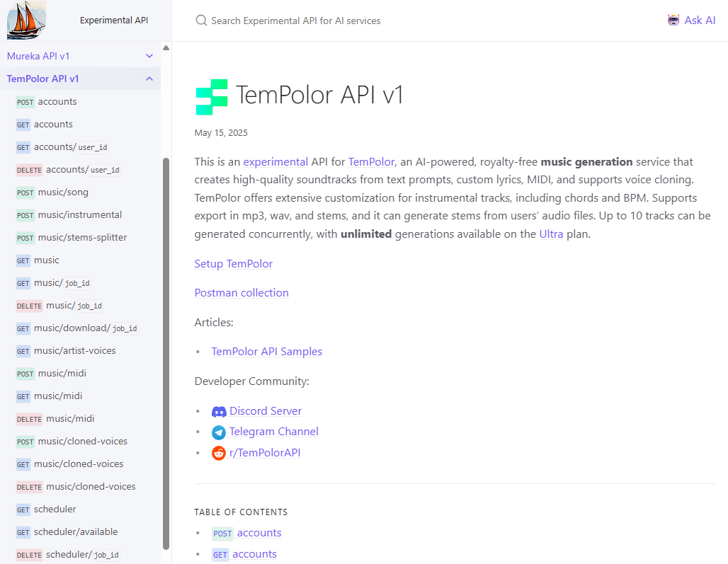This screenshot has width=728, height=564.
Task: Click the Ask AI robot icon
Action: point(673,20)
